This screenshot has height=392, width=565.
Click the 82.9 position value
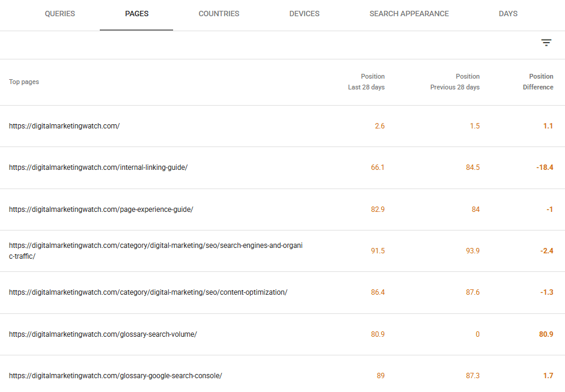coord(377,210)
